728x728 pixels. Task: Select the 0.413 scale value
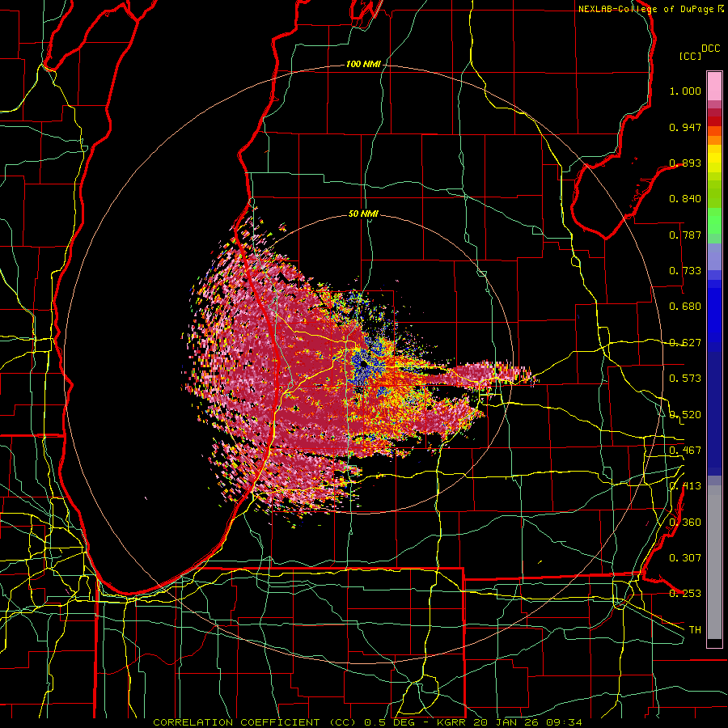pos(685,486)
